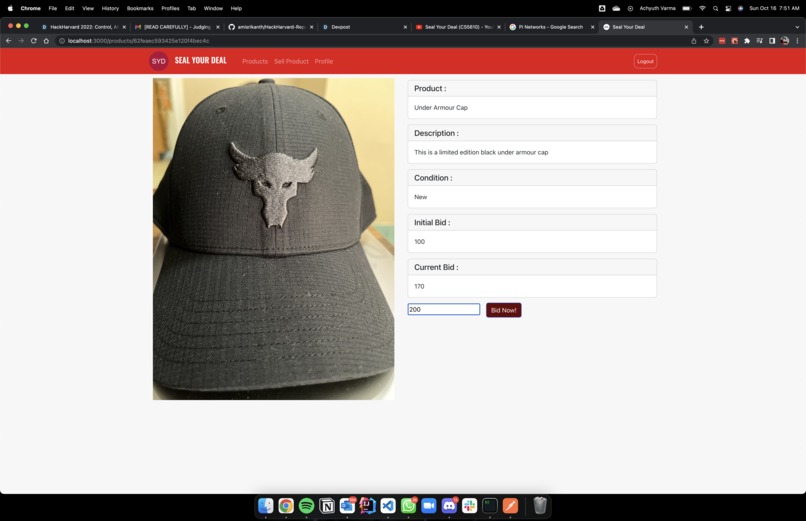Close the Devpost tab
Screen dimensions: 806x521
(405, 27)
